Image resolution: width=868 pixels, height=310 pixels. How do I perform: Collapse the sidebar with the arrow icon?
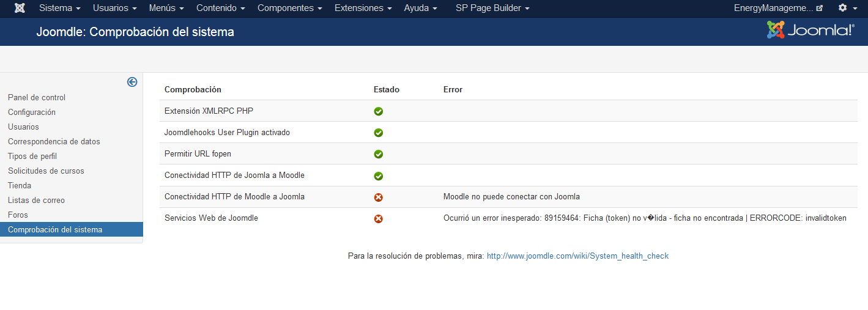pyautogui.click(x=132, y=82)
